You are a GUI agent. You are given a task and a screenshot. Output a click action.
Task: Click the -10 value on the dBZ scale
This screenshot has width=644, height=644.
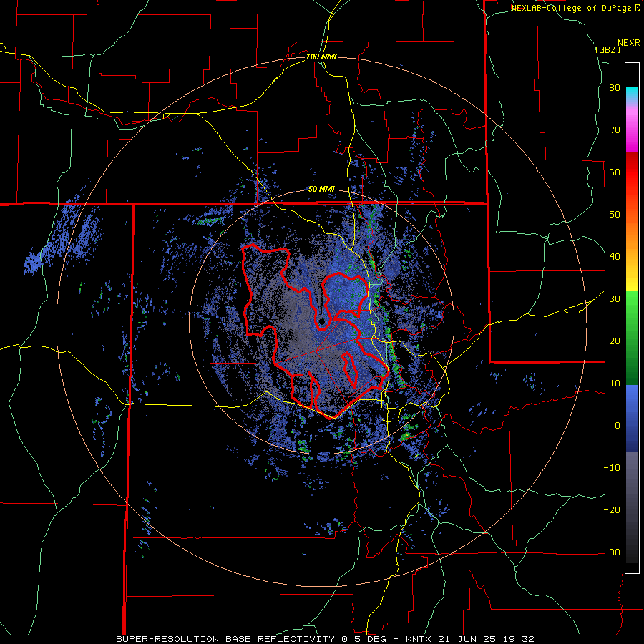point(612,468)
